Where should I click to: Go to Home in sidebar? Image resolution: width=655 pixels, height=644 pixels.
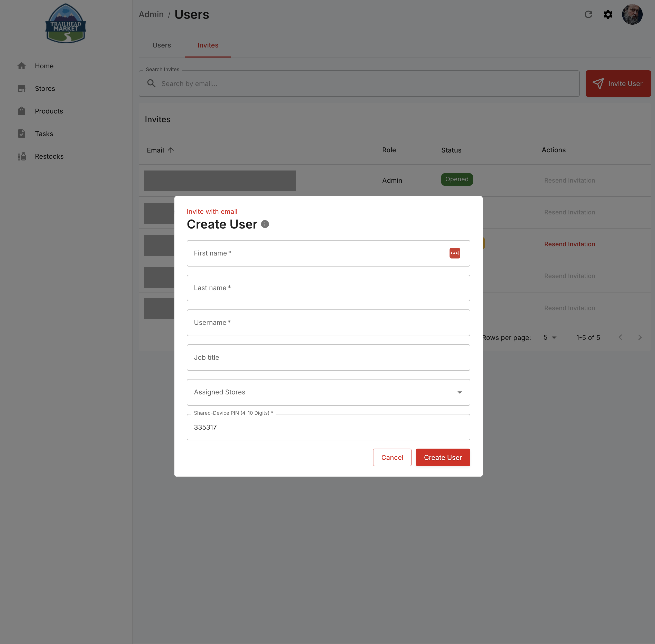[44, 66]
